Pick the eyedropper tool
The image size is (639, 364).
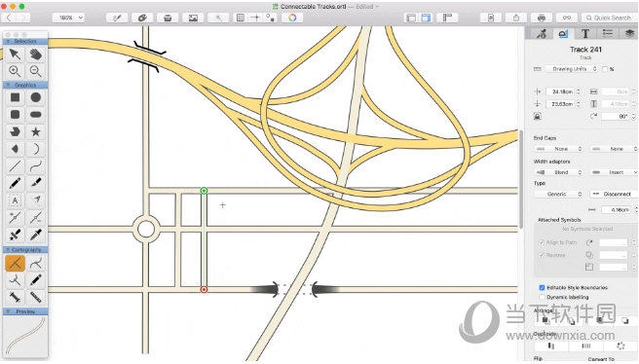36,235
